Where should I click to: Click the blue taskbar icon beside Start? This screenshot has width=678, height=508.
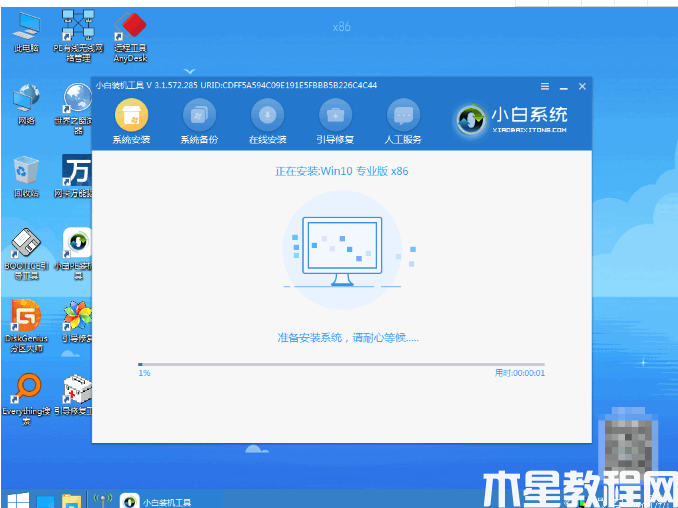click(45, 501)
